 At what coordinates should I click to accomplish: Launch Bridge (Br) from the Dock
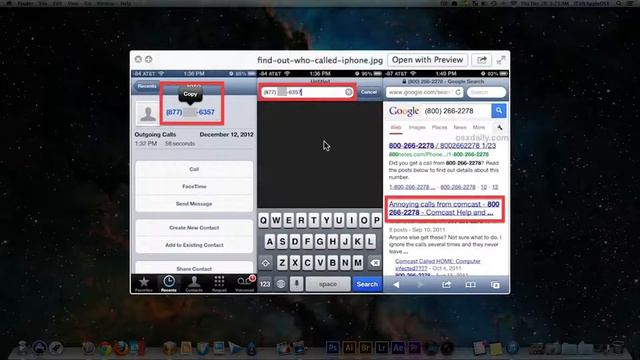[x=365, y=348]
